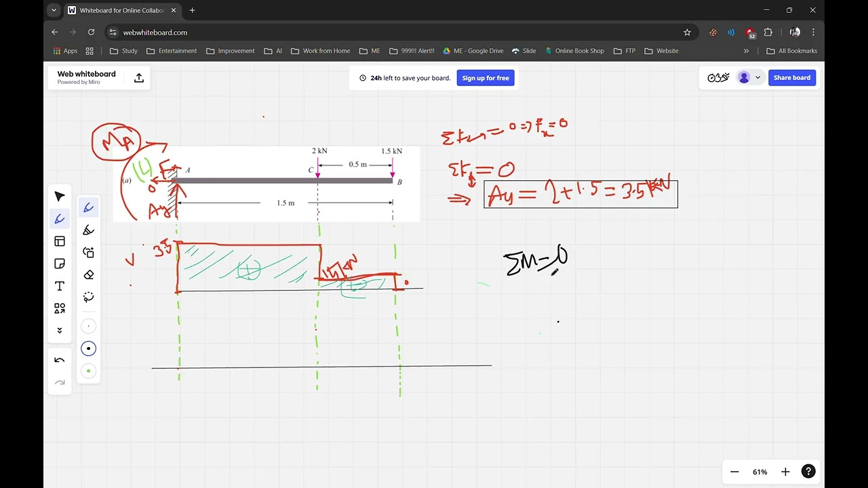The height and width of the screenshot is (488, 868).
Task: Choose the highlighter drawing tool
Action: [x=88, y=230]
